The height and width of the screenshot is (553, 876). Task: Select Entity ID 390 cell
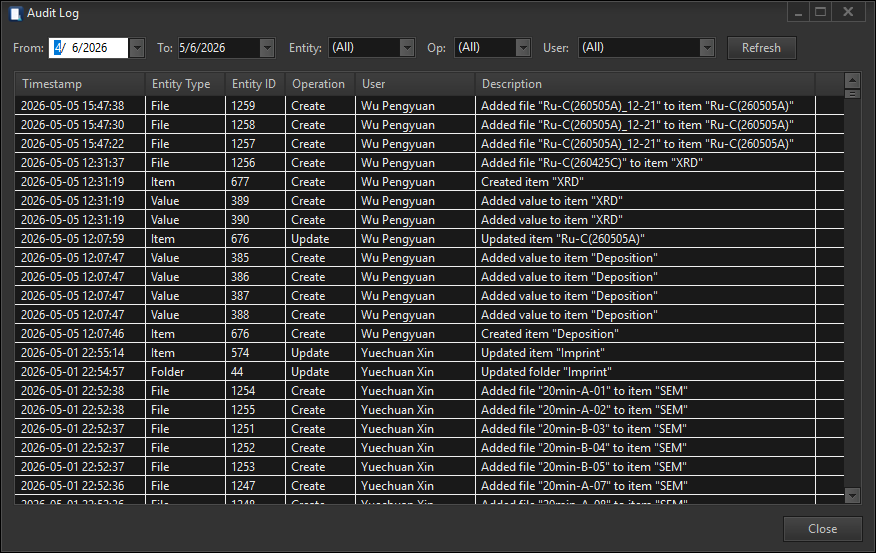pyautogui.click(x=255, y=220)
